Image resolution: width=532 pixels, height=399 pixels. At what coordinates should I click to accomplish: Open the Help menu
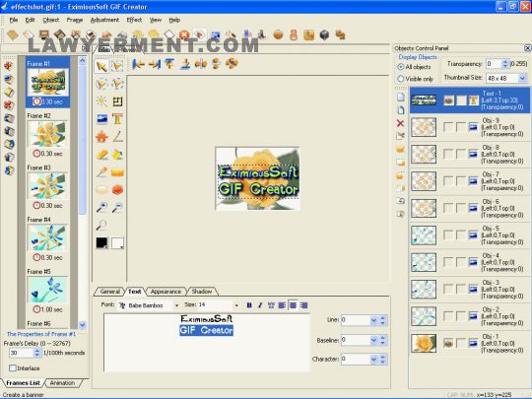tap(174, 20)
